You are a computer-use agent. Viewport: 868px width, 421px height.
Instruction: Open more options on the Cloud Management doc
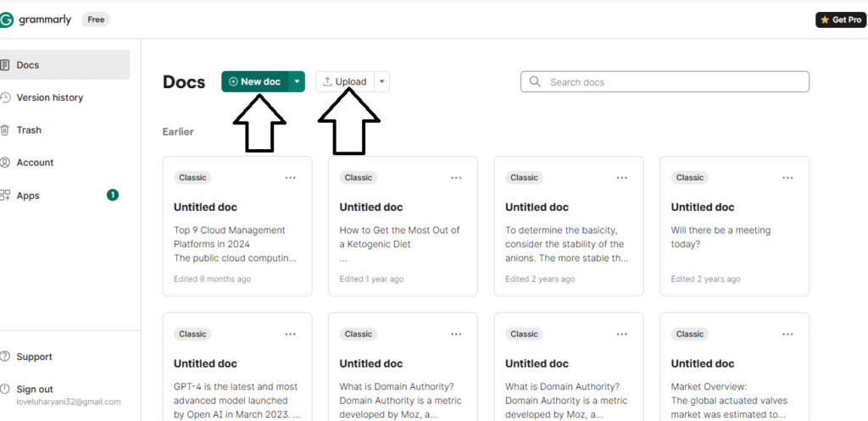point(291,178)
